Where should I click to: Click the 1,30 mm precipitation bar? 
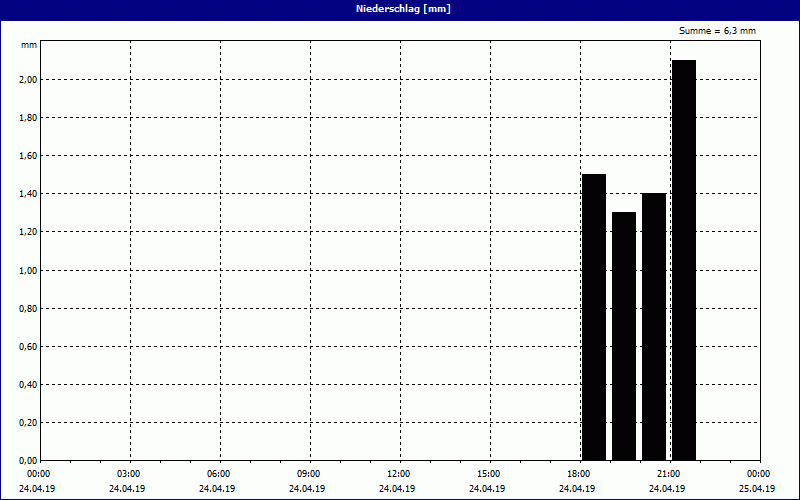pos(624,336)
